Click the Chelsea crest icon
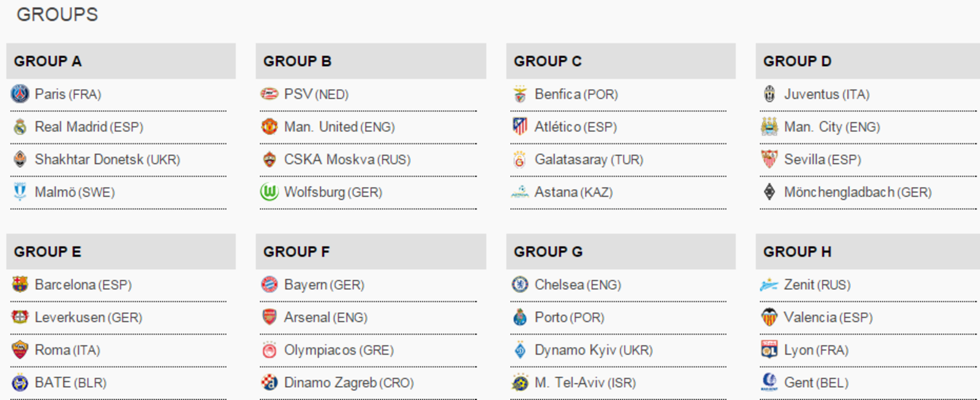The image size is (980, 400). coord(520,285)
